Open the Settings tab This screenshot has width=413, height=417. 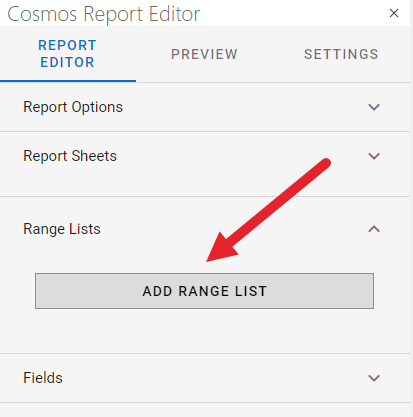pyautogui.click(x=341, y=54)
